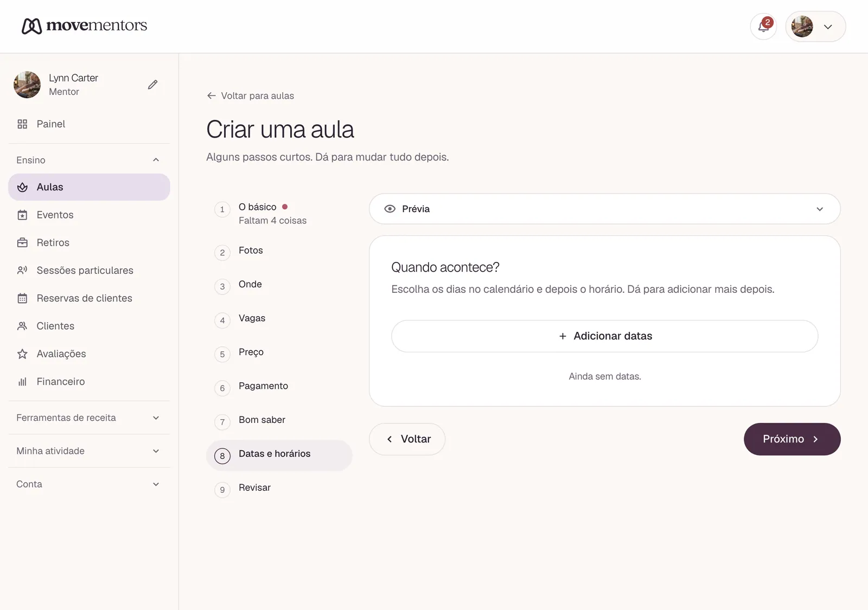Click the 'Faltam 4 coisas' text
Screen dimensions: 868x610
(272, 221)
